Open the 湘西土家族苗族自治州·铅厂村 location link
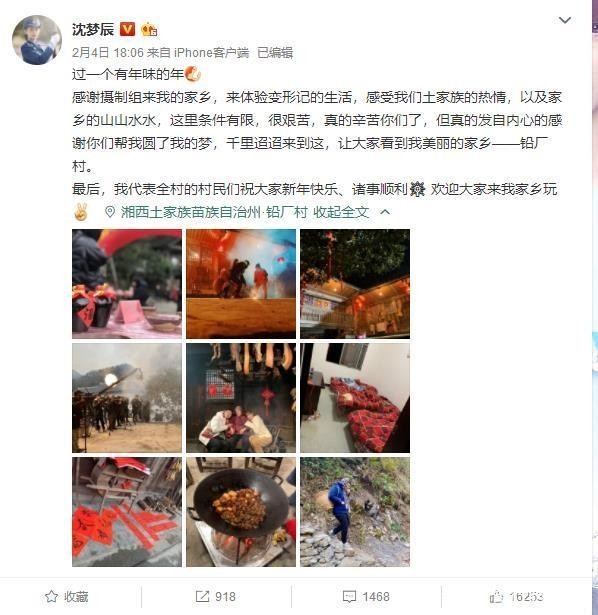The height and width of the screenshot is (615, 598). [214, 212]
